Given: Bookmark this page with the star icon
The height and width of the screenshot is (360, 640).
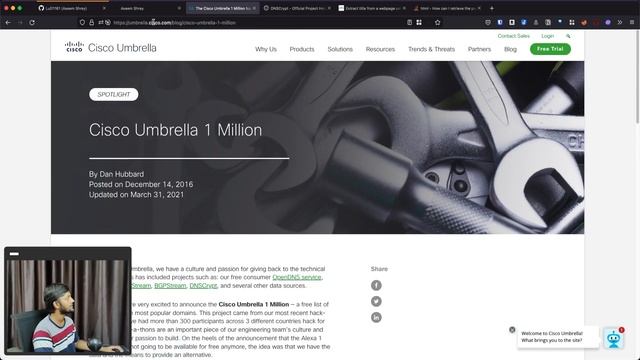Looking at the screenshot, I should click(x=438, y=22).
